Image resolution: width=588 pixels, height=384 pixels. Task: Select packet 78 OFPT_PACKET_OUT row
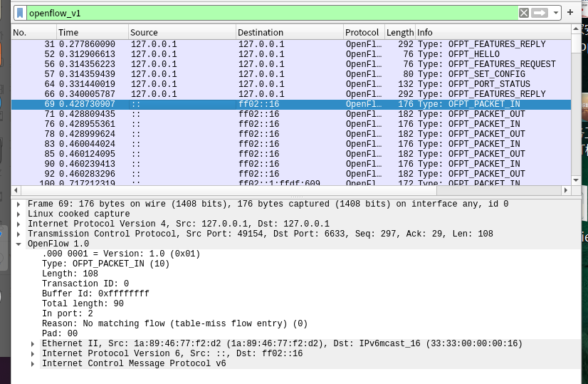pyautogui.click(x=291, y=134)
